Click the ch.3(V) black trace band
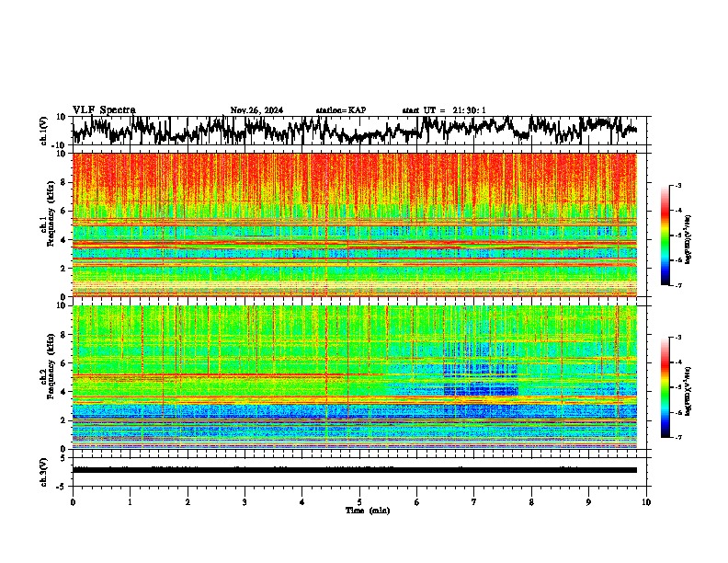This screenshot has width=728, height=563. pos(355,470)
